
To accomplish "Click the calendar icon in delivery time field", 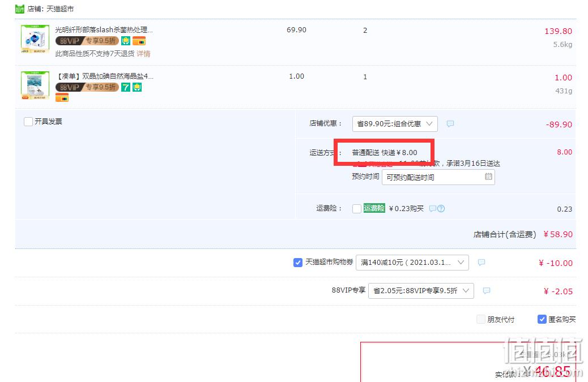I will tap(488, 177).
